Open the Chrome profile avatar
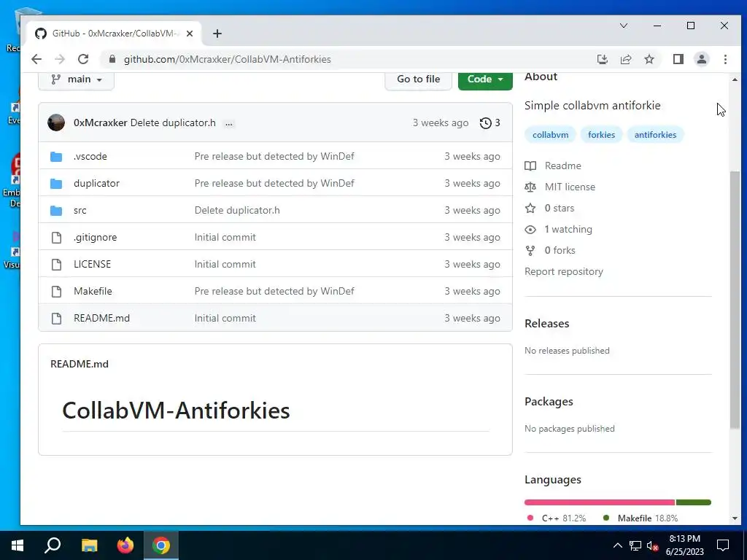The height and width of the screenshot is (560, 747). [x=701, y=59]
